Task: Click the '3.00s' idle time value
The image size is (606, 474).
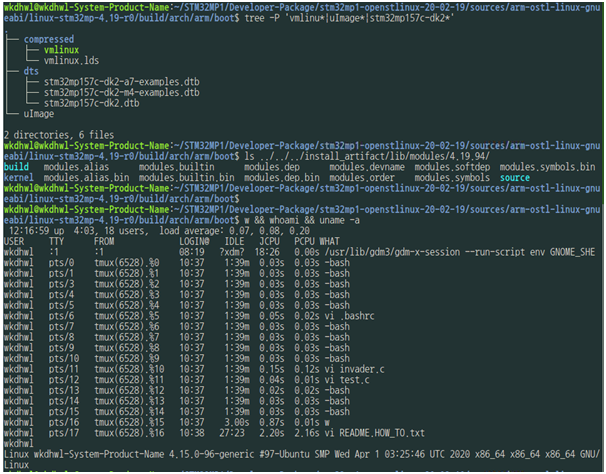Action: tap(237, 422)
